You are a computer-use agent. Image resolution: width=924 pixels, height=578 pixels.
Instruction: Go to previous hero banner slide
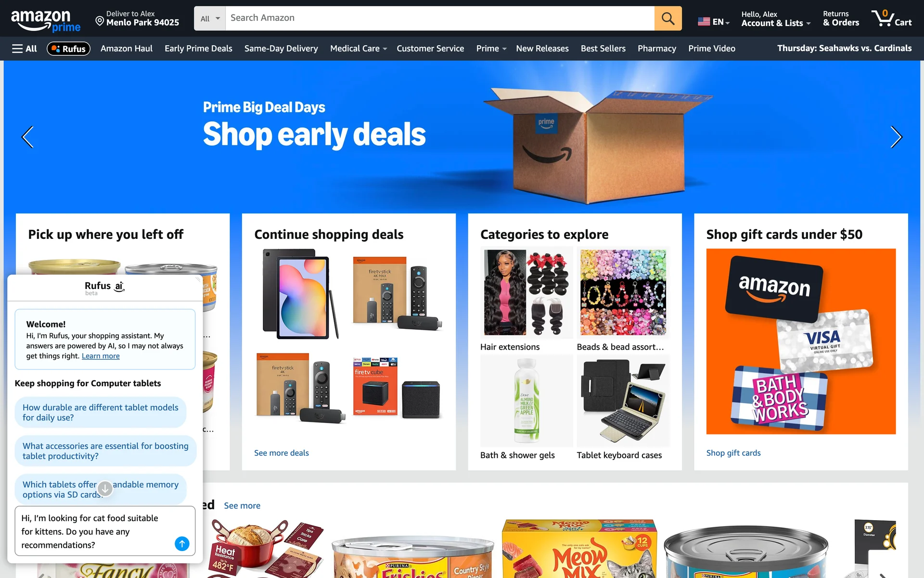click(x=28, y=137)
